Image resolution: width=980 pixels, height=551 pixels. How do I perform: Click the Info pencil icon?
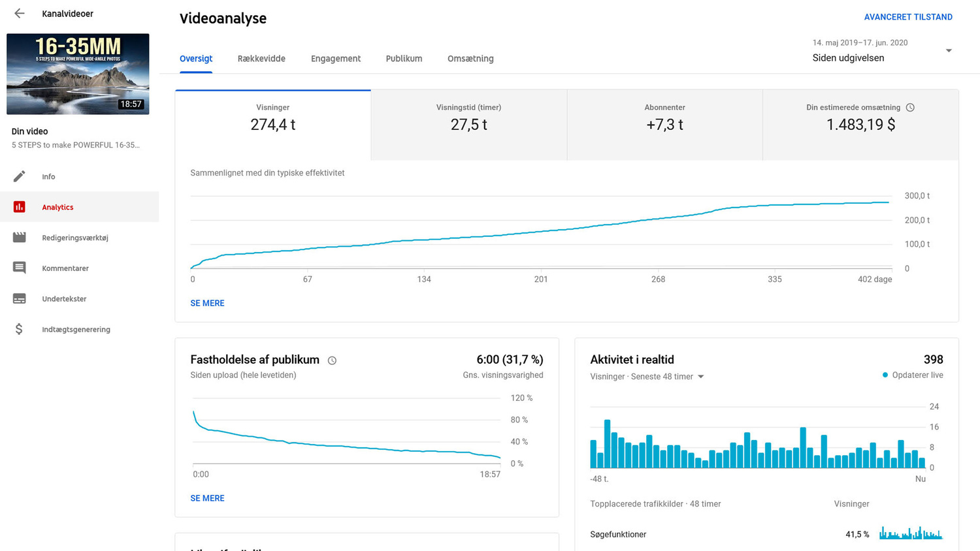tap(20, 176)
